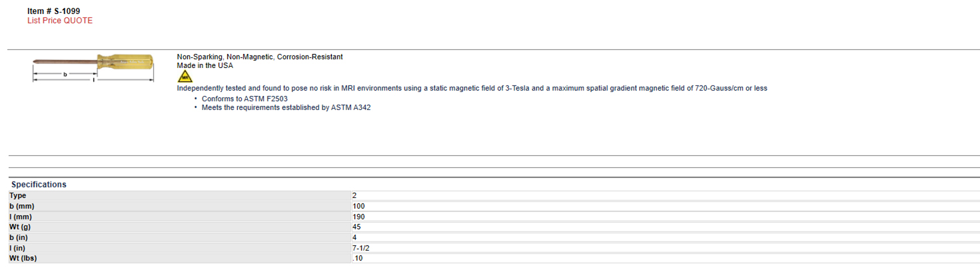This screenshot has width=980, height=272.
Task: Select the Wt (g) row label
Action: point(21,227)
